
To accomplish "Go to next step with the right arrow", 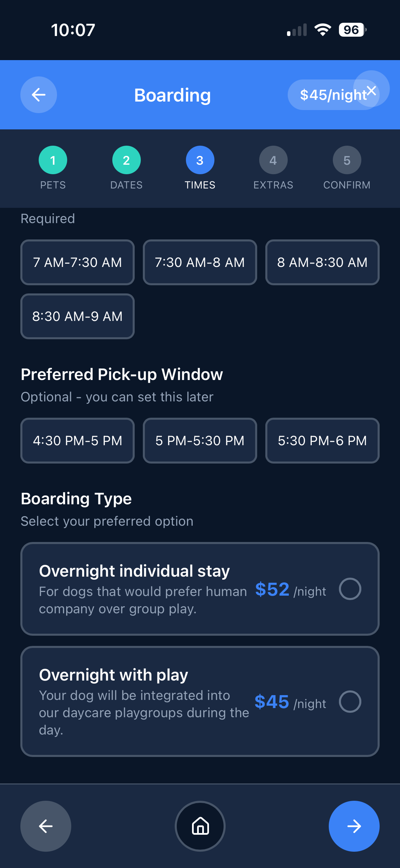I will (x=354, y=826).
